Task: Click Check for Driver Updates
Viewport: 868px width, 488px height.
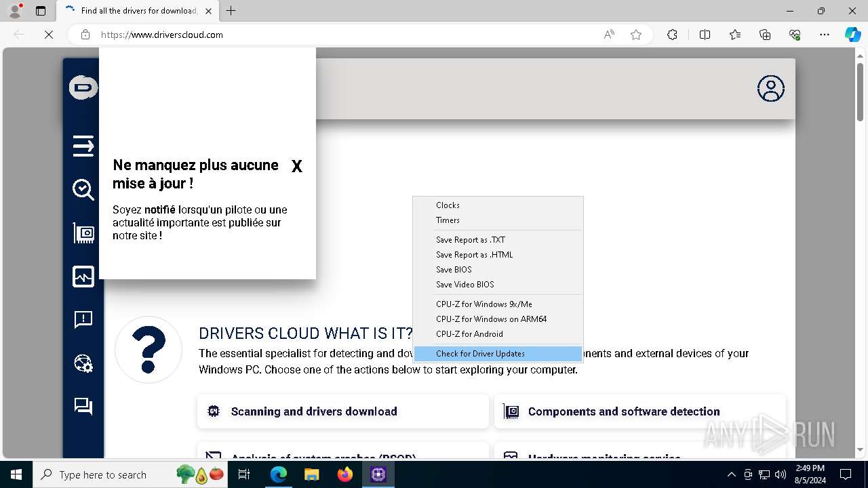Action: coord(498,354)
